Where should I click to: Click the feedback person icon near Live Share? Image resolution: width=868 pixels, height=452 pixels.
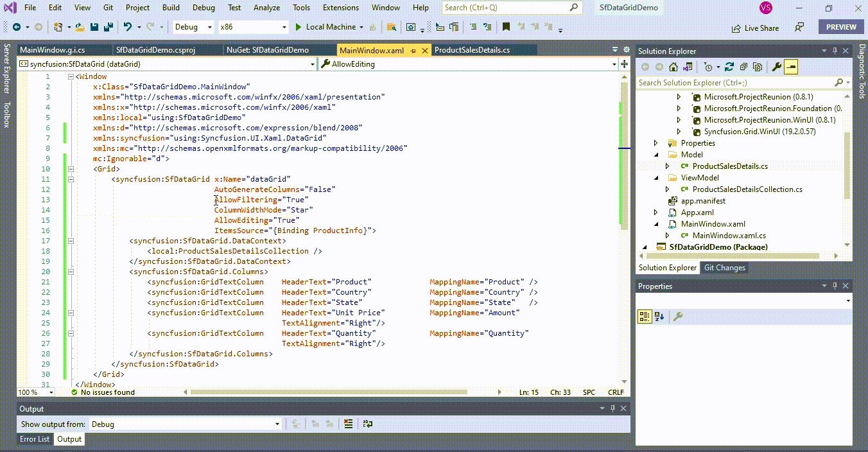coord(799,28)
